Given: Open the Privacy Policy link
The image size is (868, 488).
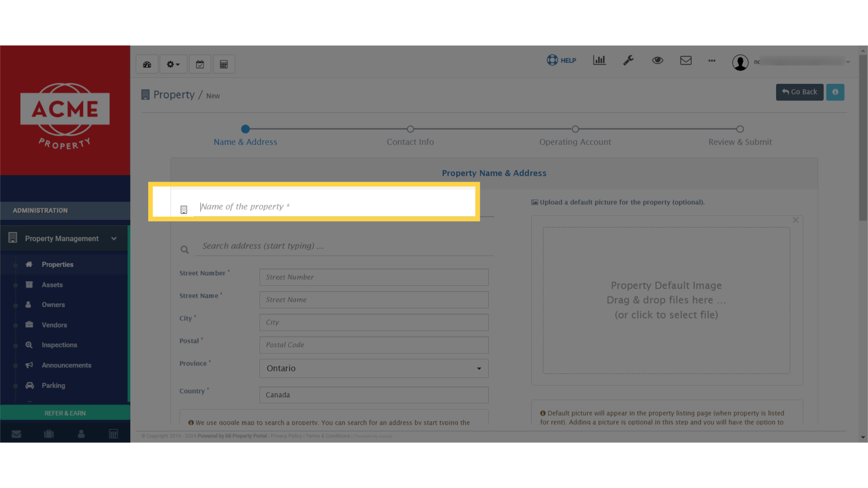Looking at the screenshot, I should click(286, 436).
